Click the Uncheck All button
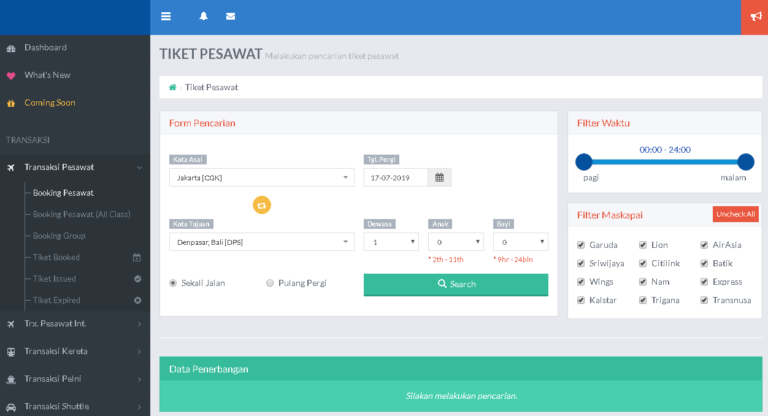This screenshot has height=416, width=768. coord(735,214)
